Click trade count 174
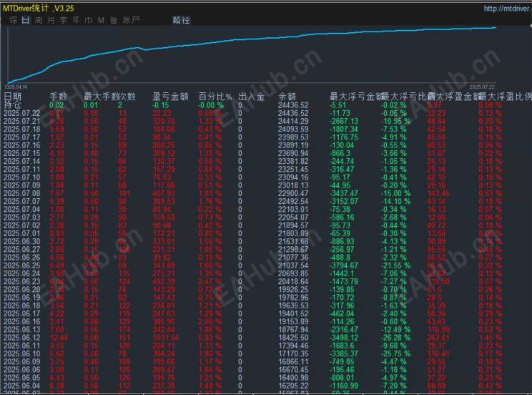The width and height of the screenshot is (532, 395). click(x=124, y=329)
